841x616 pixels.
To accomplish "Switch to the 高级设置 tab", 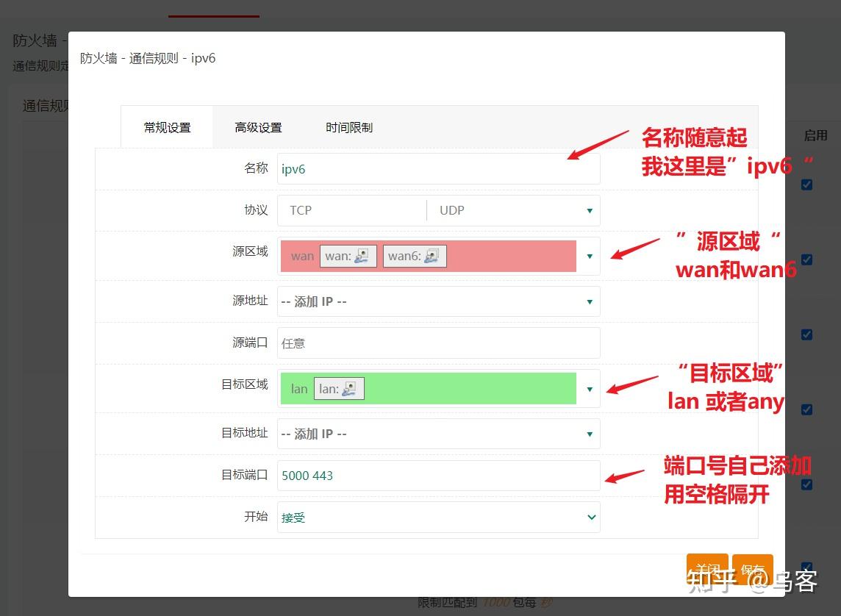I will pyautogui.click(x=258, y=126).
